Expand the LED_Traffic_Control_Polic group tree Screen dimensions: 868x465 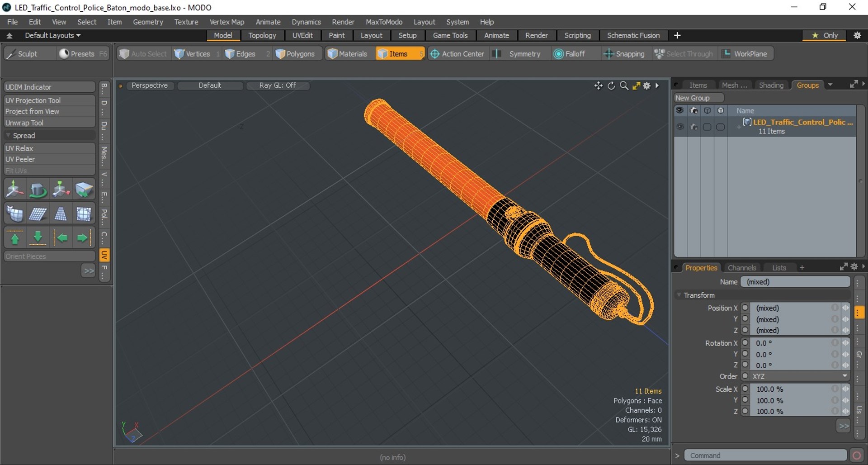(x=739, y=127)
